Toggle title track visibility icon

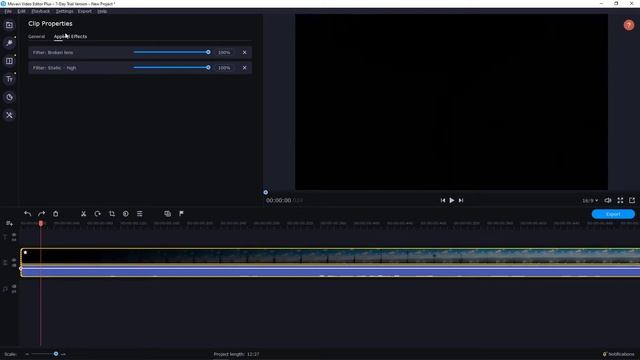[x=14, y=235]
